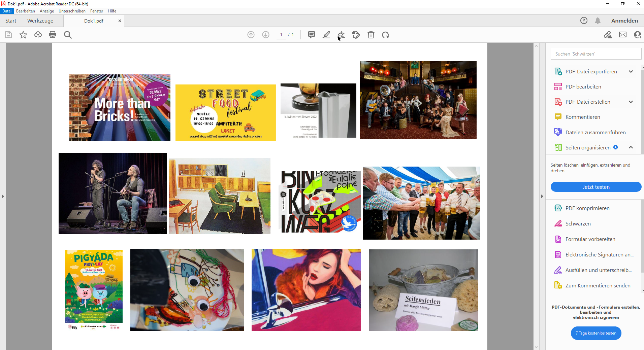The image size is (644, 350).
Task: Click the rotate page icon
Action: coord(386,35)
